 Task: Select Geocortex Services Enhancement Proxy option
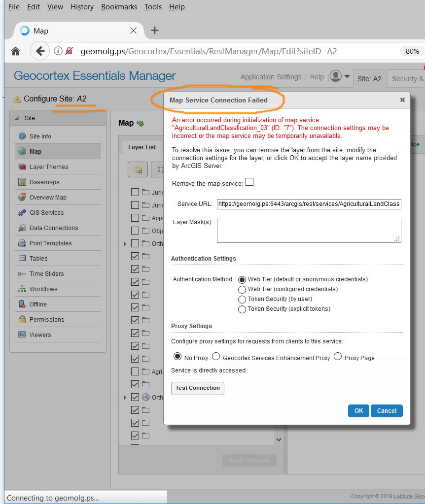click(216, 357)
